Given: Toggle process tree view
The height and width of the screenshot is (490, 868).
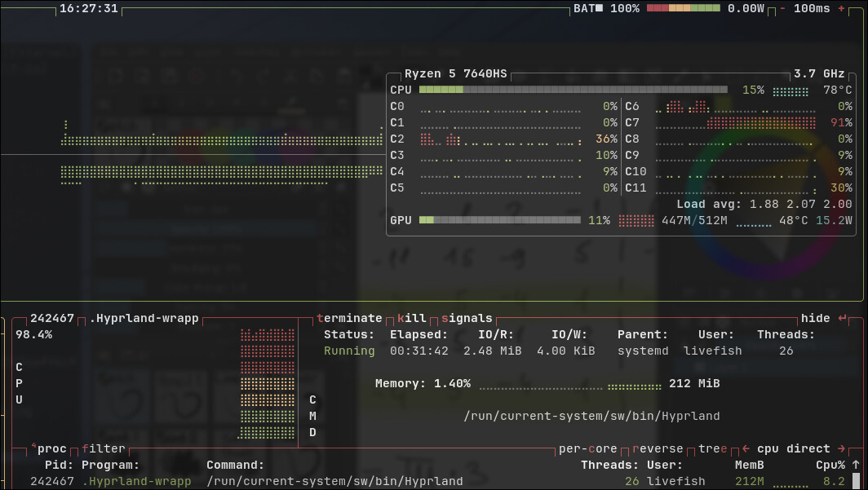Looking at the screenshot, I should [x=714, y=448].
